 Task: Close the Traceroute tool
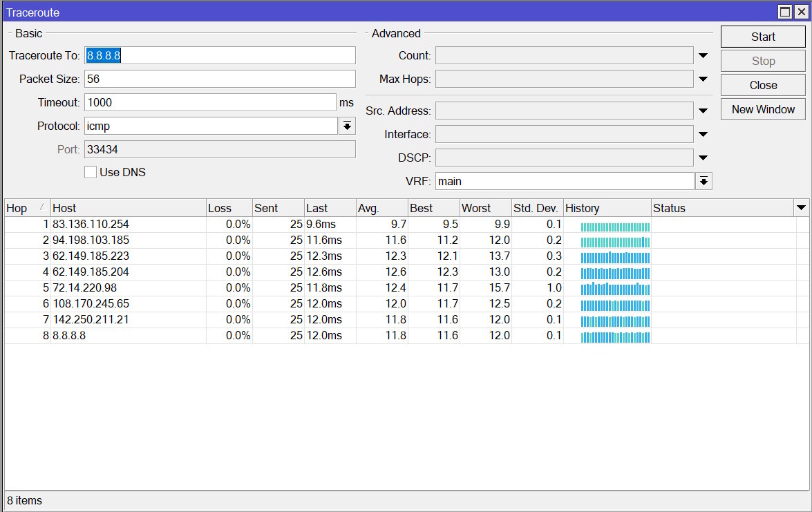tap(762, 84)
